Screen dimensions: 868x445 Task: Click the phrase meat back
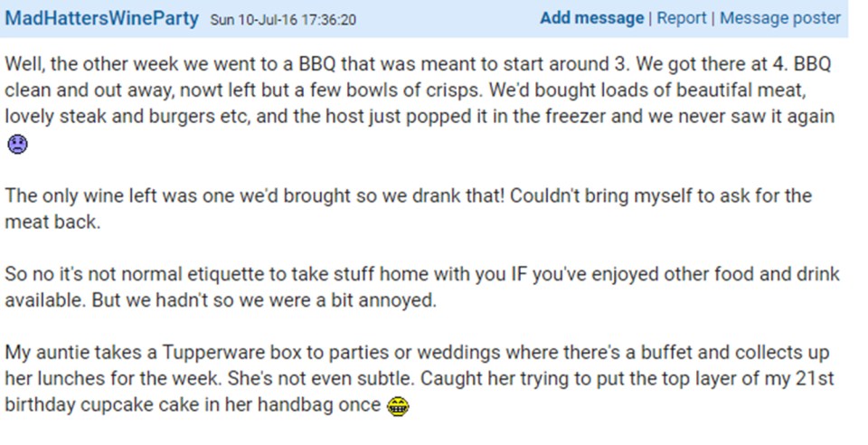coord(52,222)
